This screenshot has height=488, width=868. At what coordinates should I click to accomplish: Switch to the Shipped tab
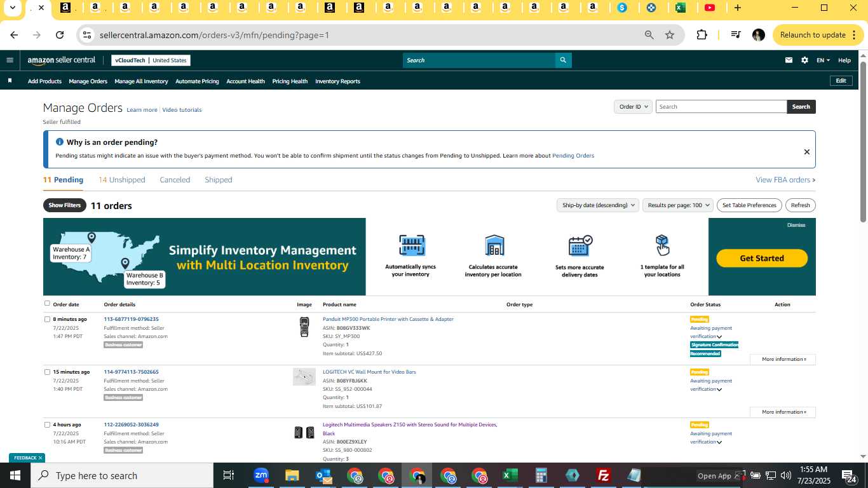(218, 180)
